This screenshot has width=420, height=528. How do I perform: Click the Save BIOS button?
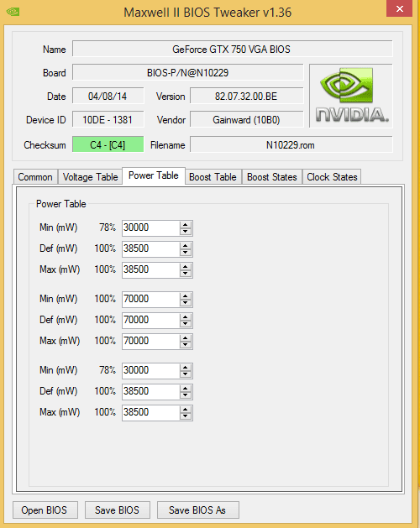(x=117, y=510)
